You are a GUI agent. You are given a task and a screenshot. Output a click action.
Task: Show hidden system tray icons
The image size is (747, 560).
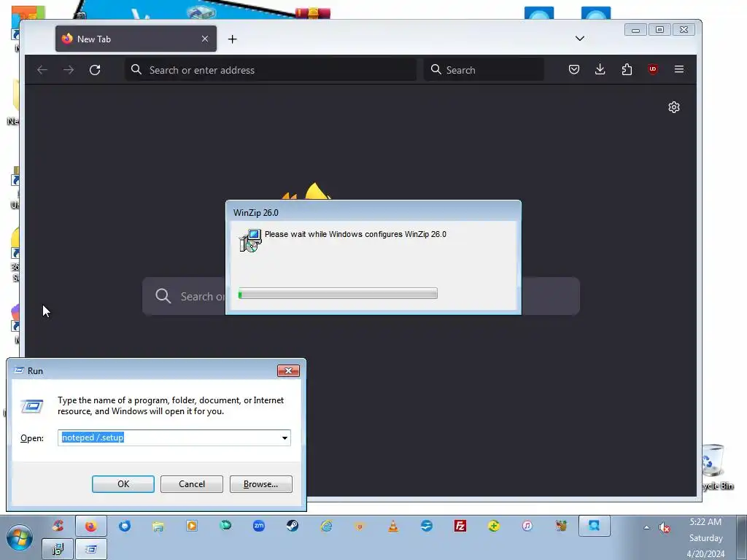[646, 528]
